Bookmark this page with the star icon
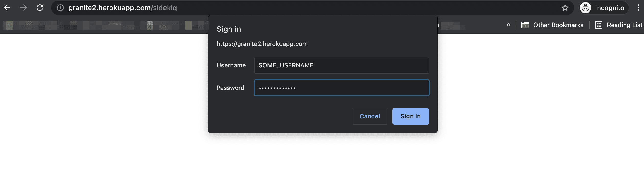 (x=565, y=8)
